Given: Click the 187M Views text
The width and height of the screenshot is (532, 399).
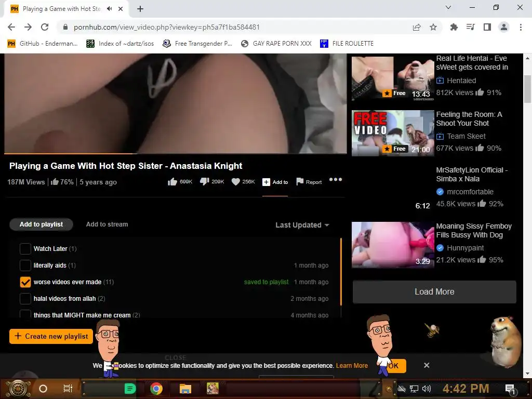Looking at the screenshot, I should pyautogui.click(x=26, y=182).
